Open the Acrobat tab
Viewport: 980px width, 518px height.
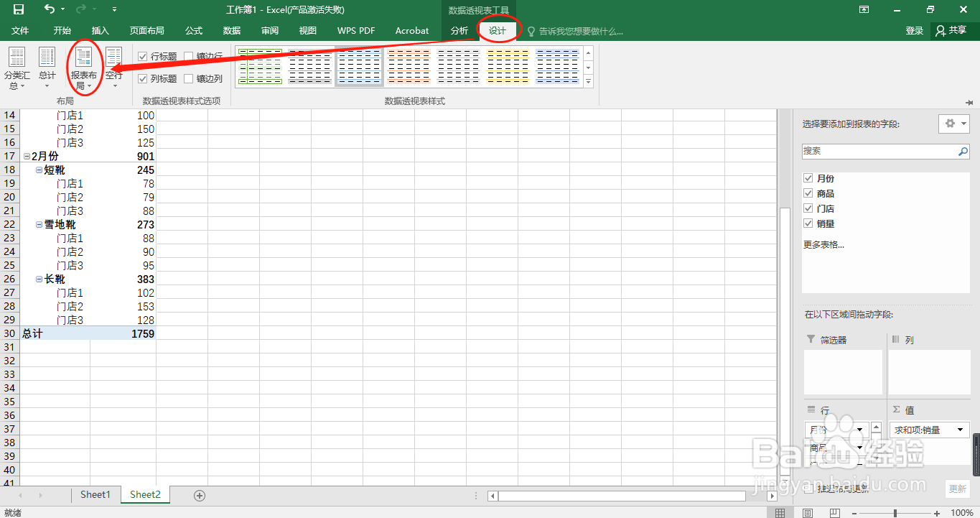pyautogui.click(x=412, y=31)
